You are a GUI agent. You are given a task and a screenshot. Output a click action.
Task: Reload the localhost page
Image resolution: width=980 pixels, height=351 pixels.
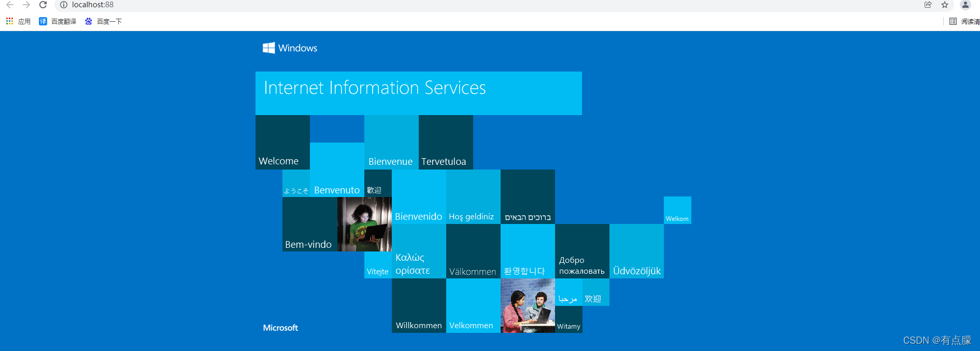[x=43, y=5]
